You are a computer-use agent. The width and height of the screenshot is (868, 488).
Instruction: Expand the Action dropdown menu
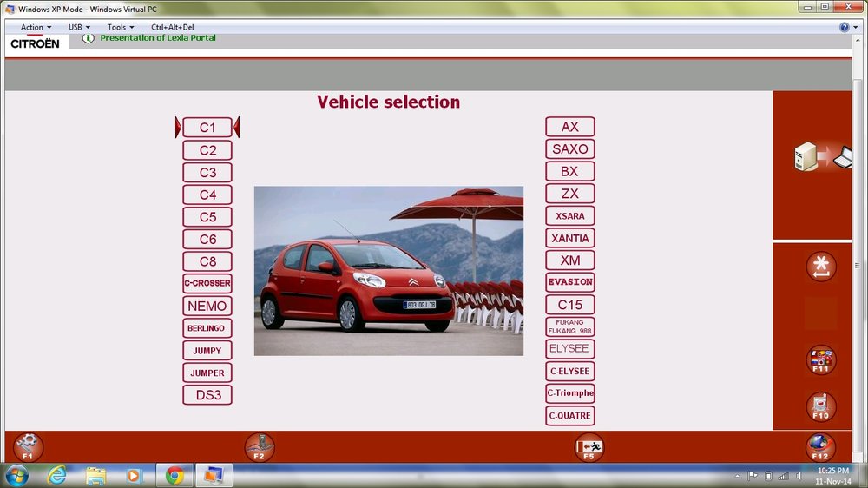click(x=36, y=27)
